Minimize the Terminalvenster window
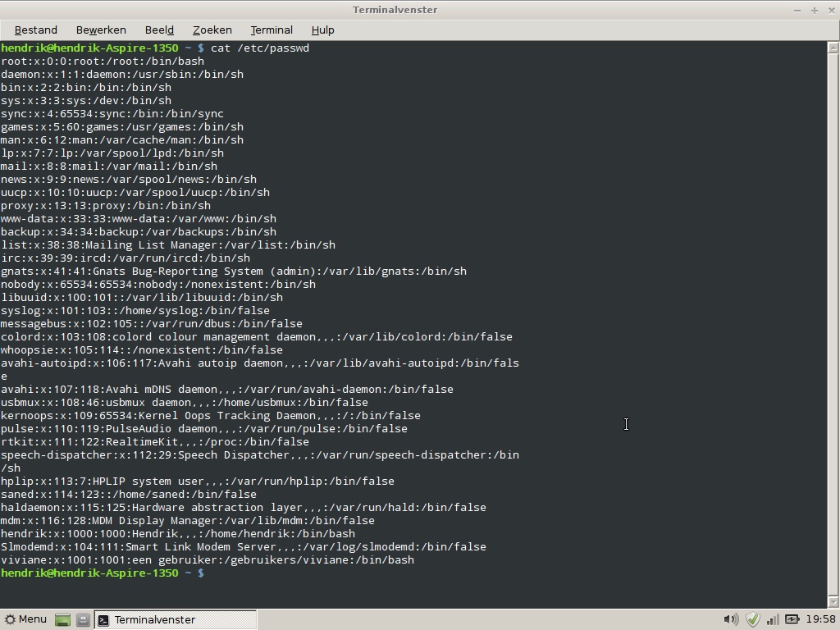The width and height of the screenshot is (840, 630). pyautogui.click(x=797, y=10)
